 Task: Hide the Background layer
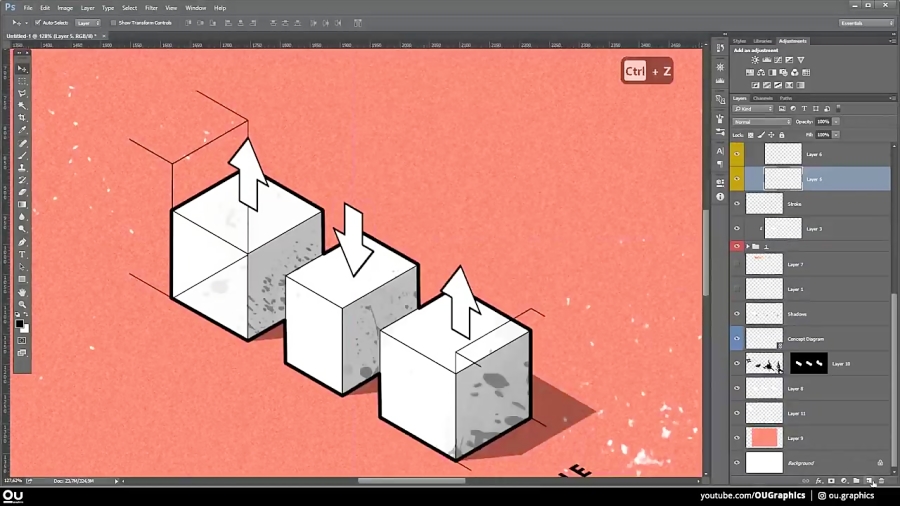737,463
